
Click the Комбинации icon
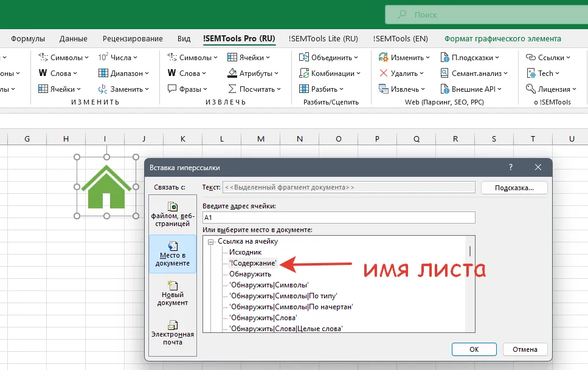tap(304, 73)
